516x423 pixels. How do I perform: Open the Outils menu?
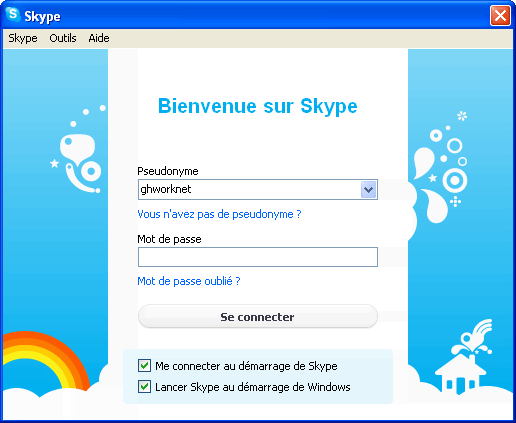63,38
